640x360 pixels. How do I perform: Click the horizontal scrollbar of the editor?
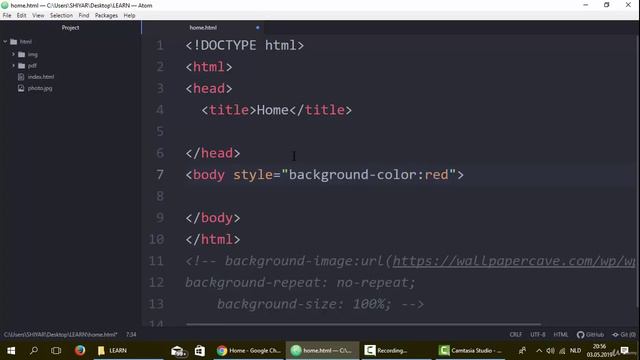[363, 324]
